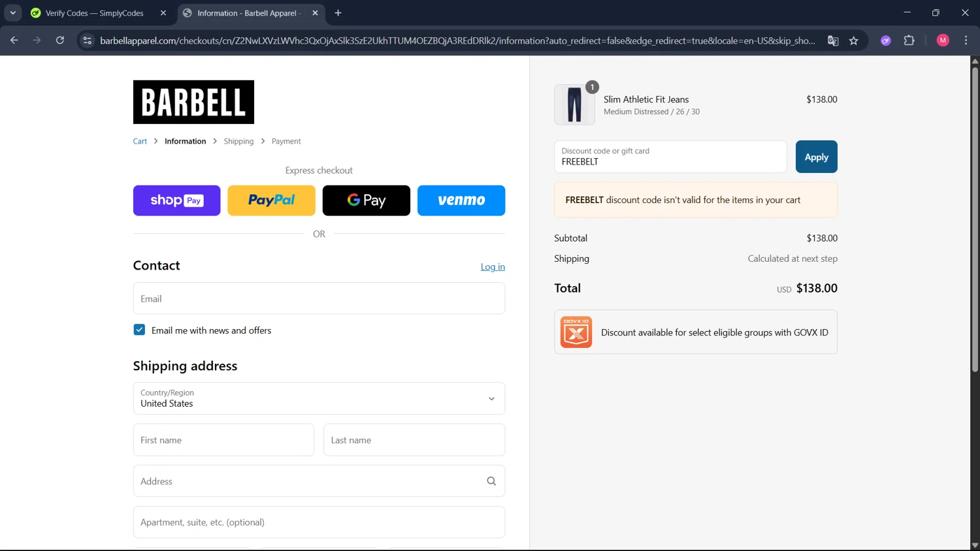Reload the checkout page

(x=60, y=40)
